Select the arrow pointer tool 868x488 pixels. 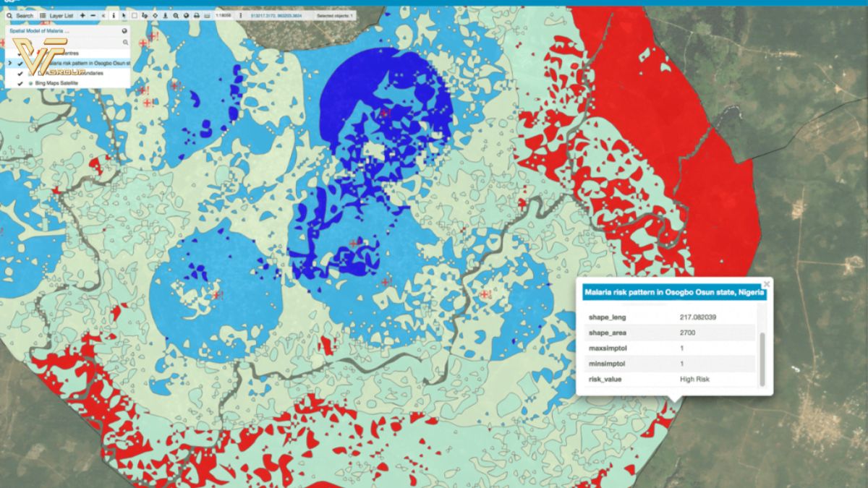(x=124, y=15)
